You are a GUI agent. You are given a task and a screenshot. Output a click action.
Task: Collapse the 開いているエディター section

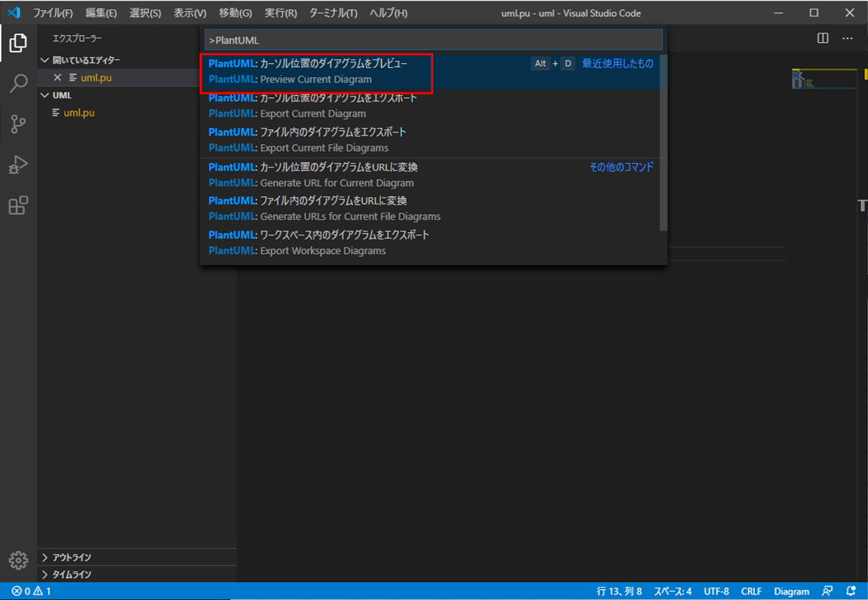[x=45, y=60]
